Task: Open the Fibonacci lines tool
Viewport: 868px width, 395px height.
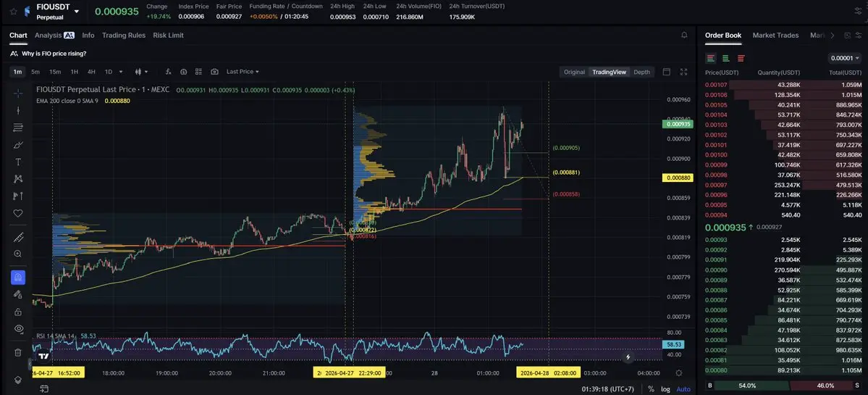Action: pyautogui.click(x=17, y=128)
